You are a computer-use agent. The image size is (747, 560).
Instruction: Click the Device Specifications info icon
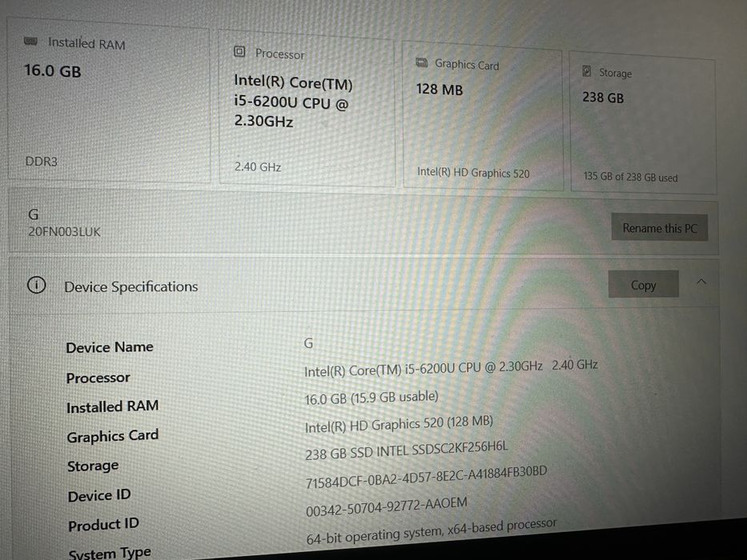(36, 285)
